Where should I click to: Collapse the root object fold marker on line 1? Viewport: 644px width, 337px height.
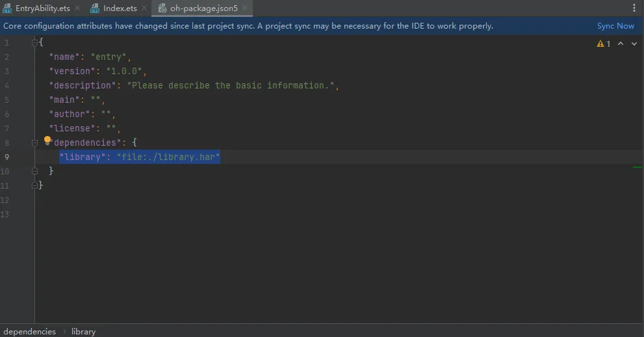pyautogui.click(x=34, y=42)
